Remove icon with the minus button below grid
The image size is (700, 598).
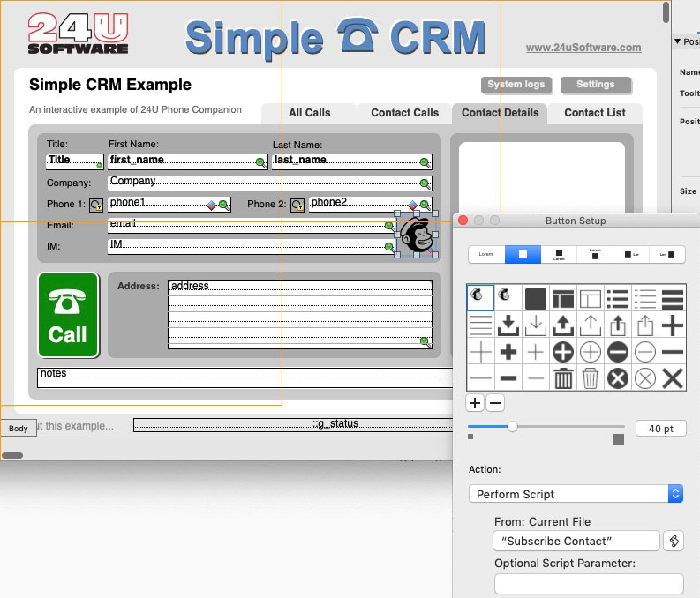(x=495, y=403)
